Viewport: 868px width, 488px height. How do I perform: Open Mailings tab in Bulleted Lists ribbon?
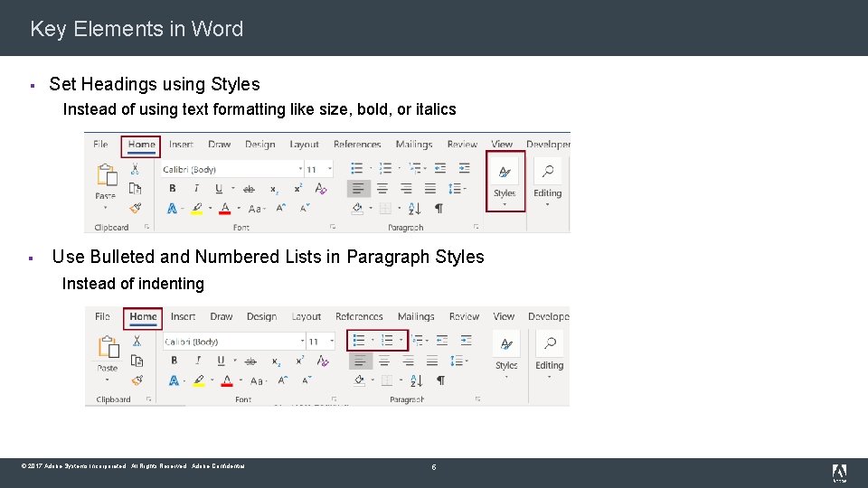pos(416,316)
